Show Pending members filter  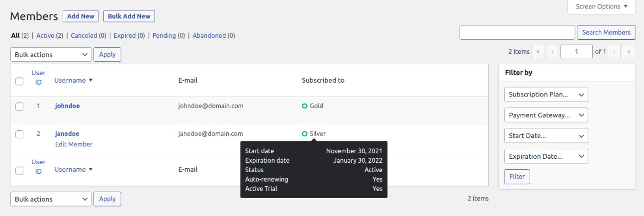(164, 36)
